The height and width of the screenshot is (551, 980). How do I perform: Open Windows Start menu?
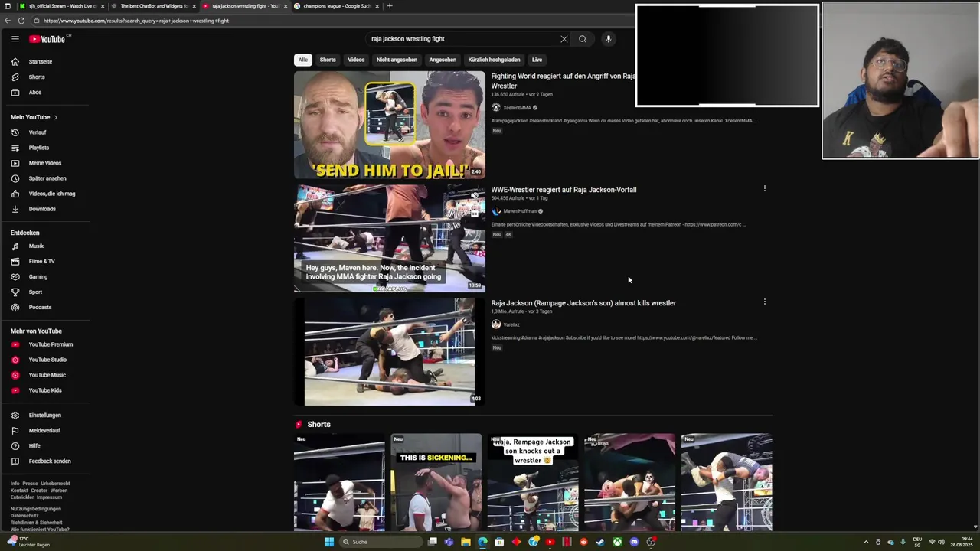(x=329, y=542)
